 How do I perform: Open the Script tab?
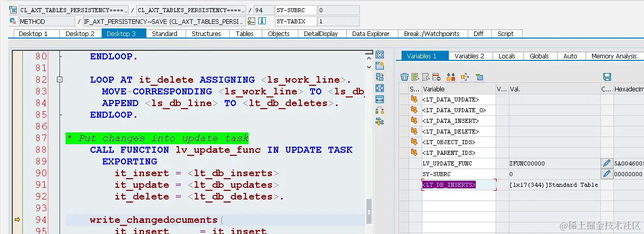click(506, 34)
